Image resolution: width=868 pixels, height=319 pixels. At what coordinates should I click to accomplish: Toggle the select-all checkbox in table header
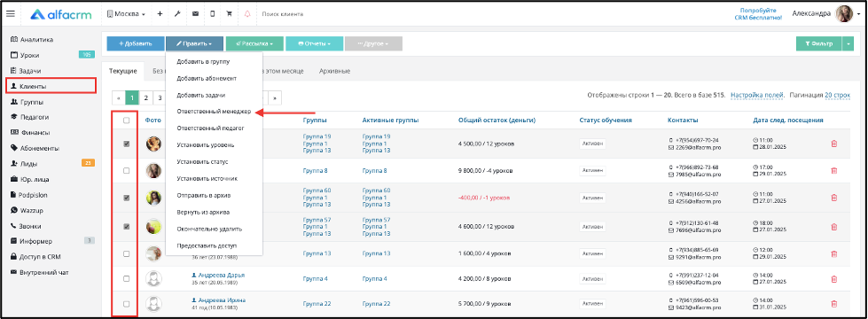tap(126, 121)
